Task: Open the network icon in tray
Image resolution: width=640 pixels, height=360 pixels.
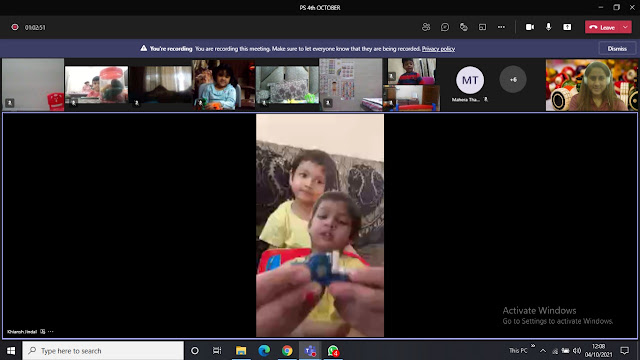Action: [x=555, y=351]
